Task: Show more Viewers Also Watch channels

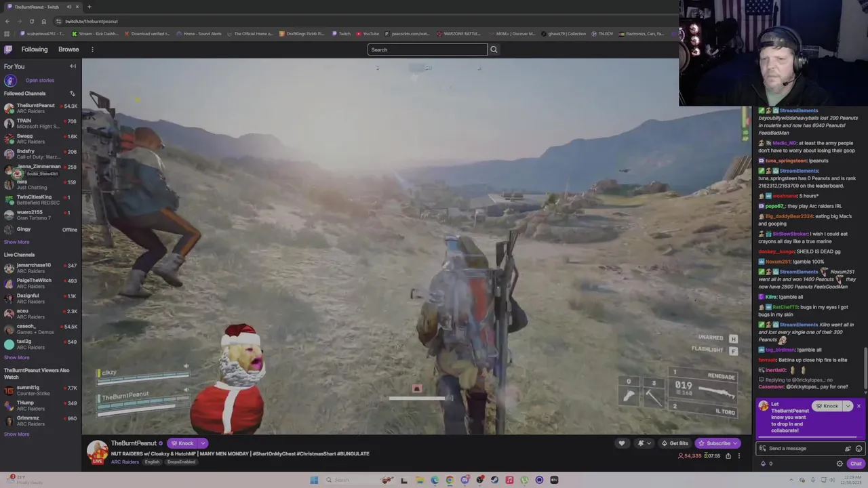Action: coord(16,434)
